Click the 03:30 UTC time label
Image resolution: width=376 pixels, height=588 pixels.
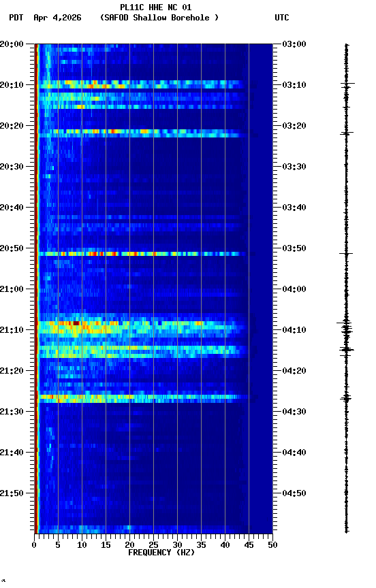point(294,167)
